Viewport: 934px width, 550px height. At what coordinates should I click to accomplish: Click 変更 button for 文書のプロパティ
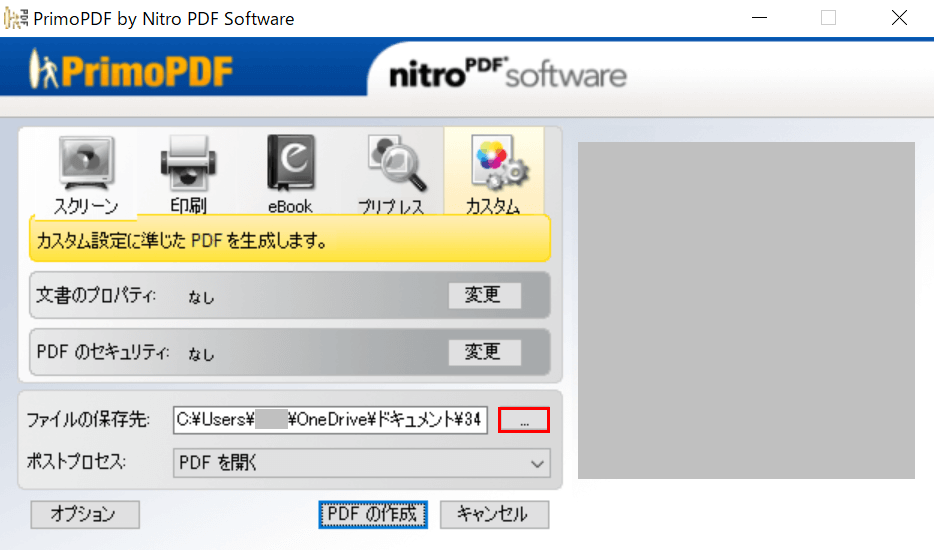[x=484, y=295]
